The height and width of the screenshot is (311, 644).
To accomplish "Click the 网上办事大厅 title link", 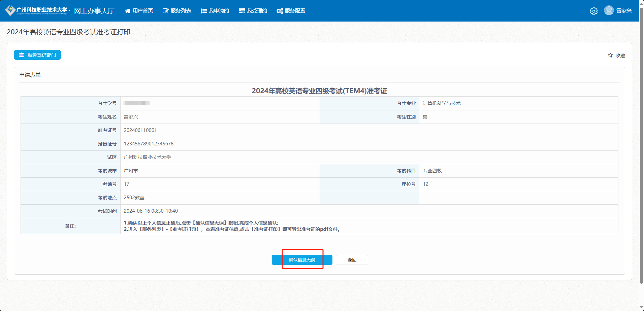I will pyautogui.click(x=94, y=11).
